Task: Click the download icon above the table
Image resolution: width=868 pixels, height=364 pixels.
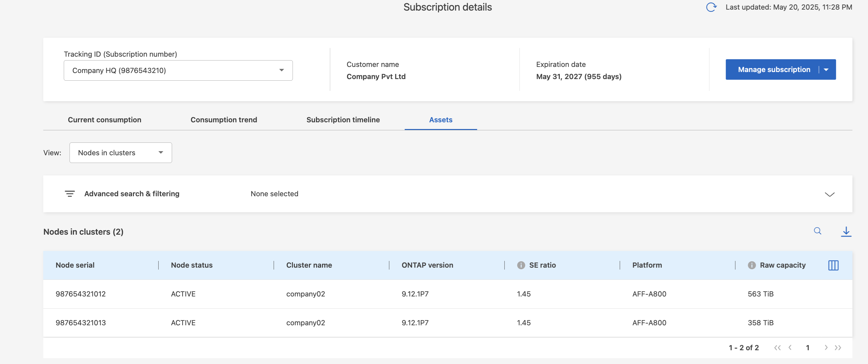Action: pos(846,231)
